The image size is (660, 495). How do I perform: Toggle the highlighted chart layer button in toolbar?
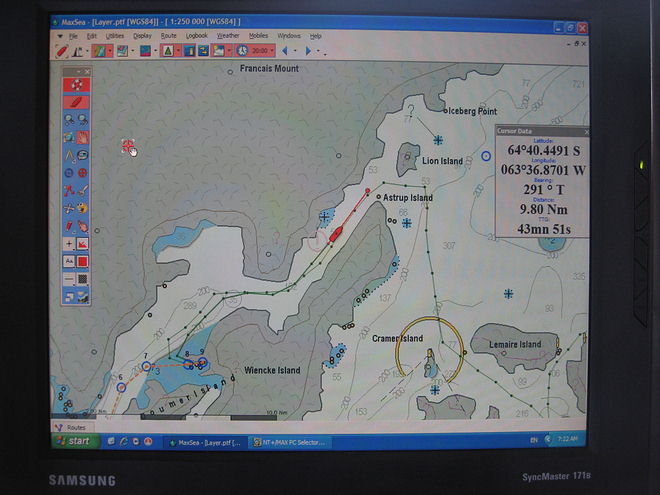pyautogui.click(x=99, y=51)
